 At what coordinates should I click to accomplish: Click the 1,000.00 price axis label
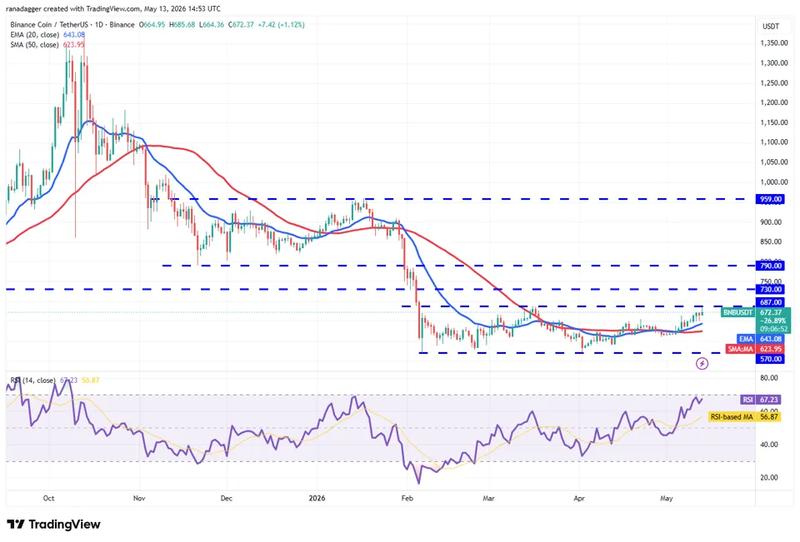(x=774, y=182)
